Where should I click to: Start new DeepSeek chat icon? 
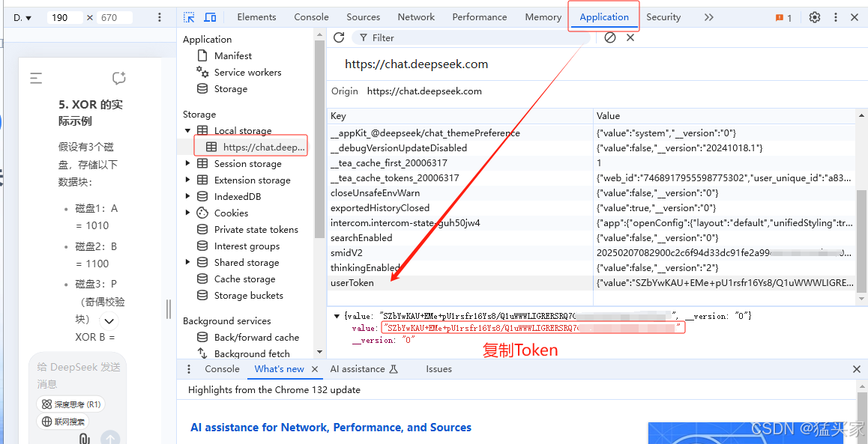119,78
